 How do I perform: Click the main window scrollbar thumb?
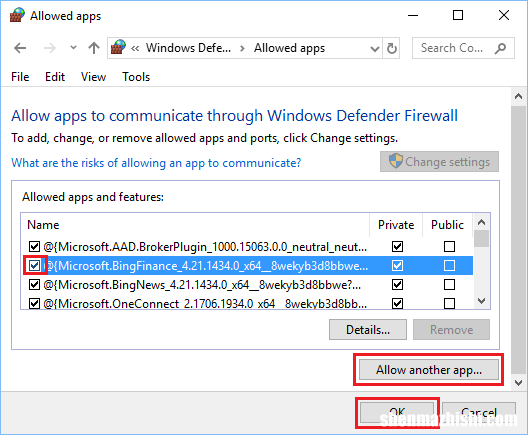coord(519,240)
